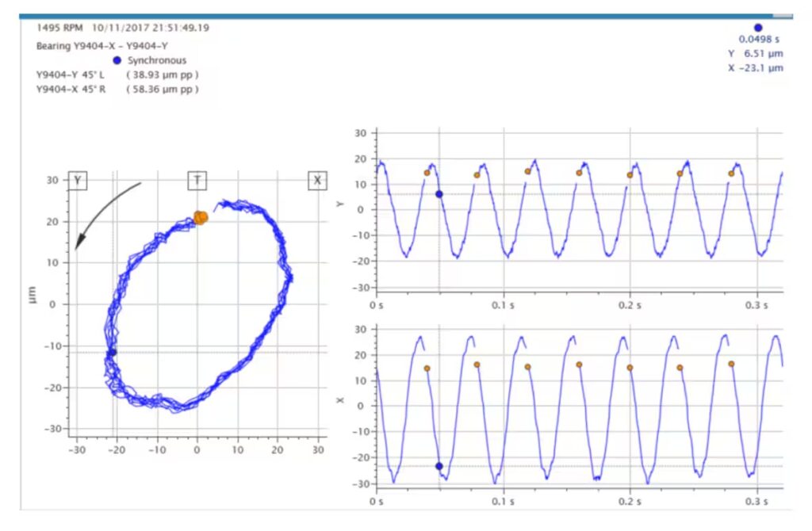
Task: Click the Y9404-Y 45° L channel label
Action: [x=71, y=74]
